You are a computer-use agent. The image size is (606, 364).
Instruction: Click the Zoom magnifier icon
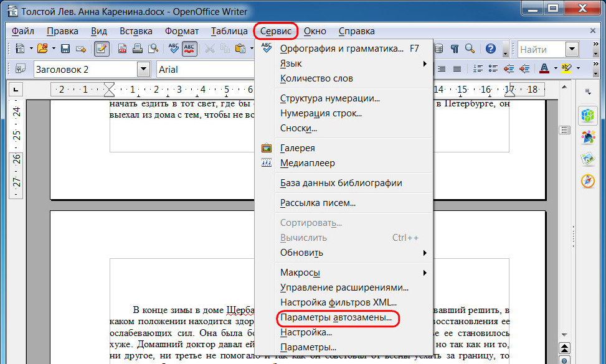pyautogui.click(x=470, y=49)
